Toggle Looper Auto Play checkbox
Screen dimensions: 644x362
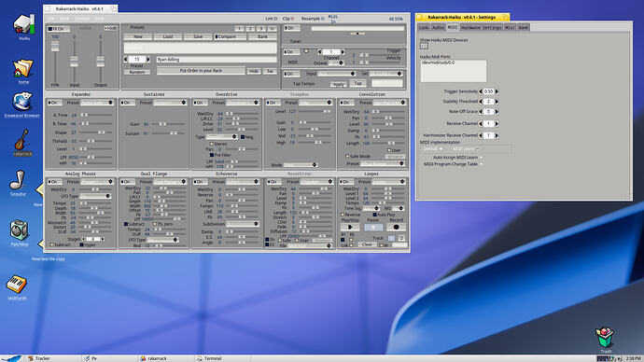[x=374, y=215]
